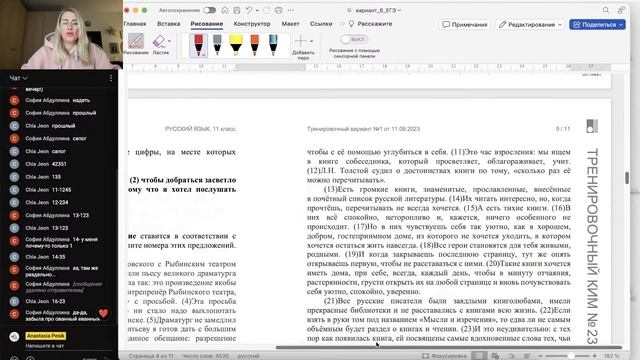Pick the orange pen
Image resolution: width=640 pixels, height=360 pixels.
pyautogui.click(x=255, y=45)
